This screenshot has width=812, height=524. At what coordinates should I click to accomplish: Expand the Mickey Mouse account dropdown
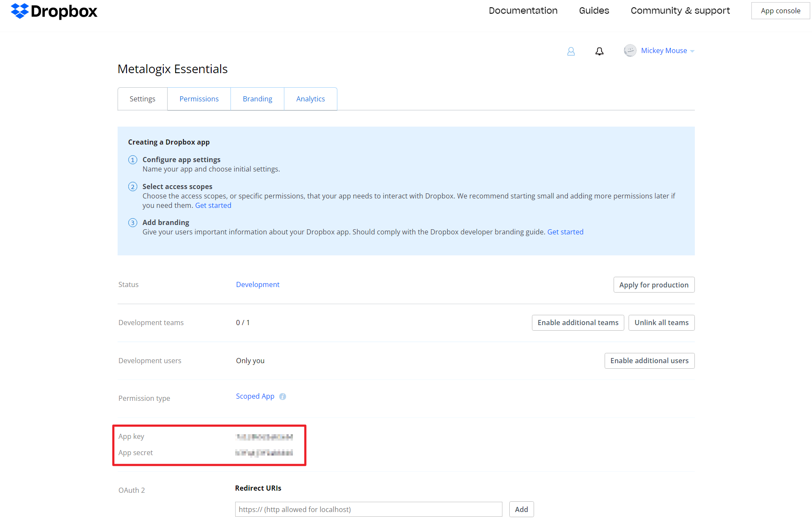693,50
